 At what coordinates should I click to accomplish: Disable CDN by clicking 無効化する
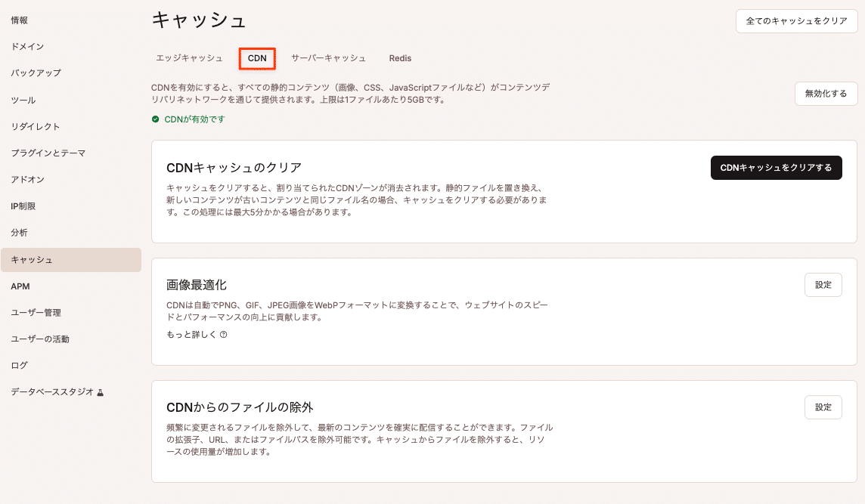(x=826, y=94)
